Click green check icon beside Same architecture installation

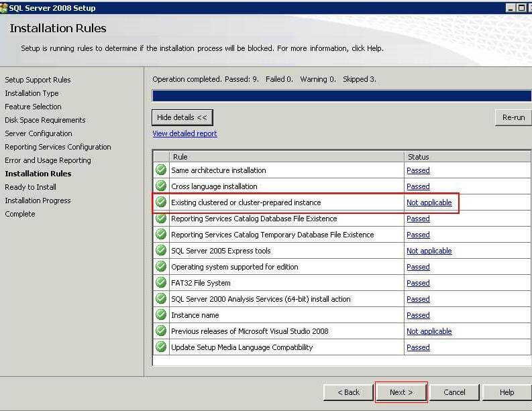pyautogui.click(x=161, y=170)
